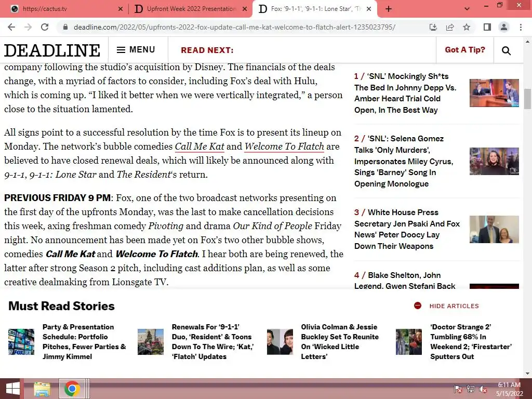The width and height of the screenshot is (532, 399).
Task: Click the network logos TV screens thumbnail
Action: click(x=21, y=342)
